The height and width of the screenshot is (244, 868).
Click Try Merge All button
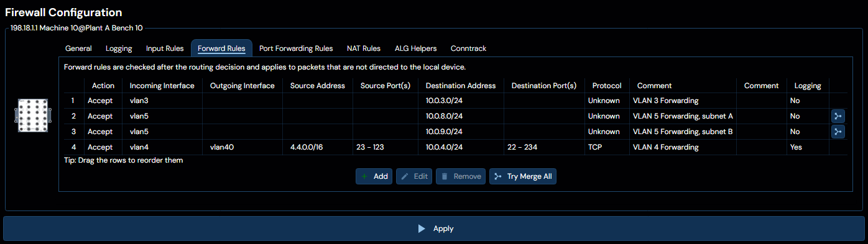523,176
